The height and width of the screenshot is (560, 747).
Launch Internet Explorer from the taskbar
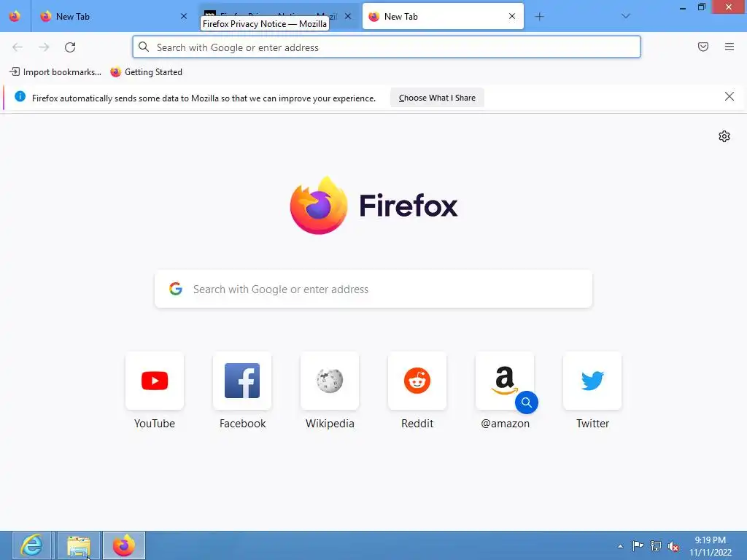pyautogui.click(x=32, y=545)
